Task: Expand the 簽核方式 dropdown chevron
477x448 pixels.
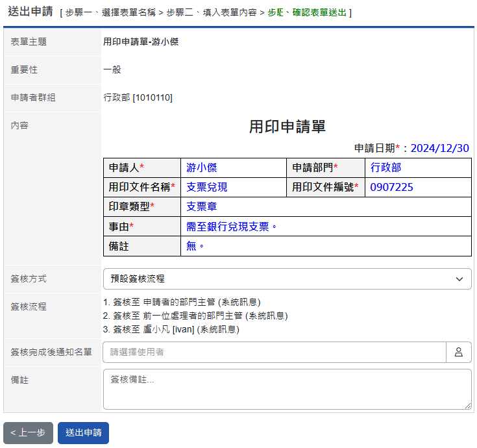Action: pos(459,279)
